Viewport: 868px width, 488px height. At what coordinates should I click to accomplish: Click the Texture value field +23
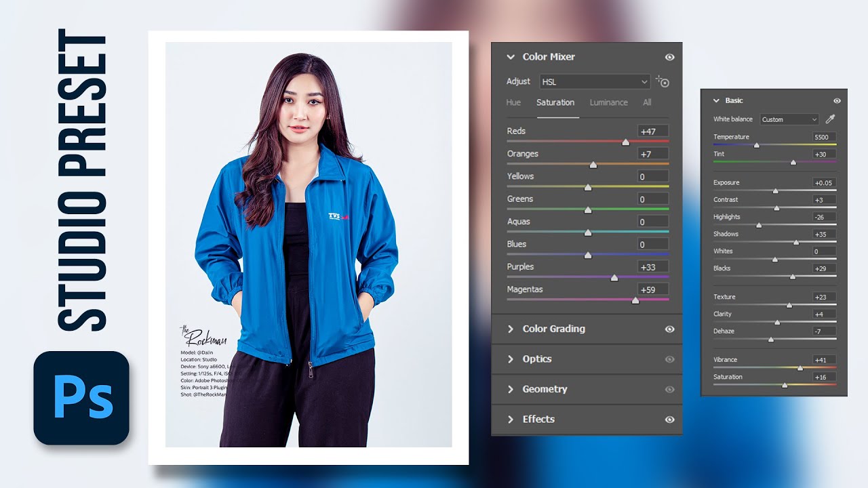click(824, 297)
